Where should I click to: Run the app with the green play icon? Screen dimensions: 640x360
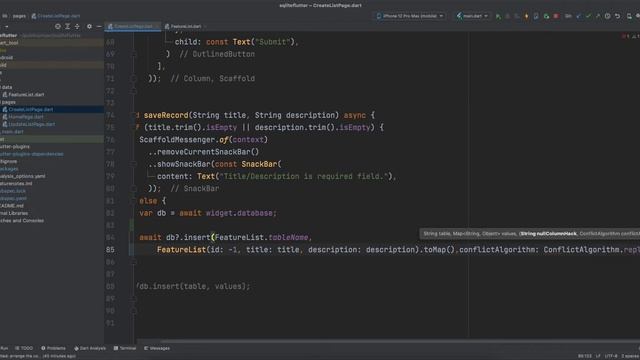(498, 16)
